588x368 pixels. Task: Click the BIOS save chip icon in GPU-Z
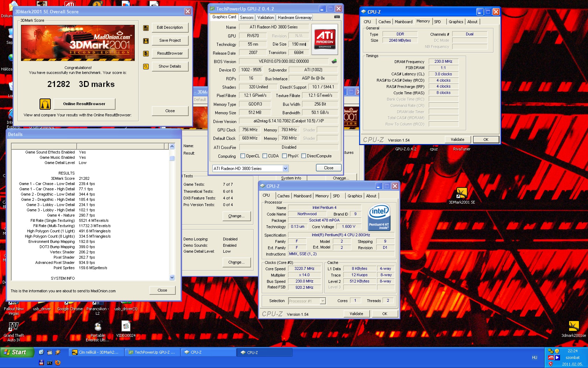tap(334, 61)
